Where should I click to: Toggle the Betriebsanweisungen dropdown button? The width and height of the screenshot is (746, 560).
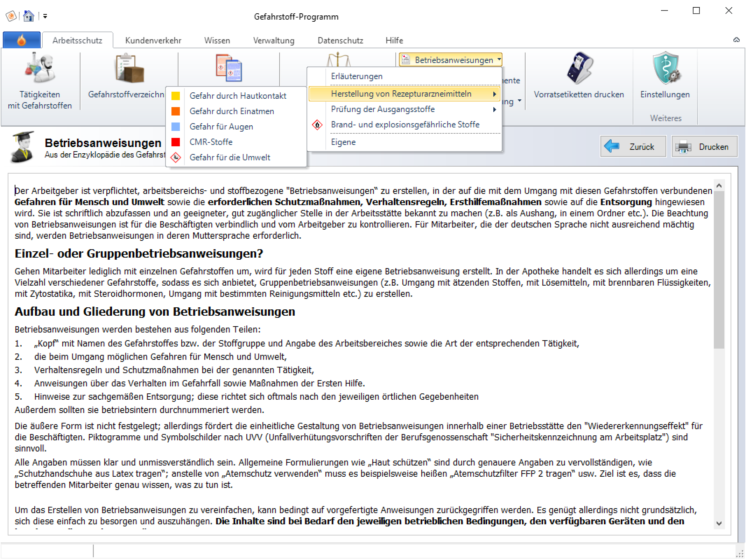pyautogui.click(x=451, y=60)
